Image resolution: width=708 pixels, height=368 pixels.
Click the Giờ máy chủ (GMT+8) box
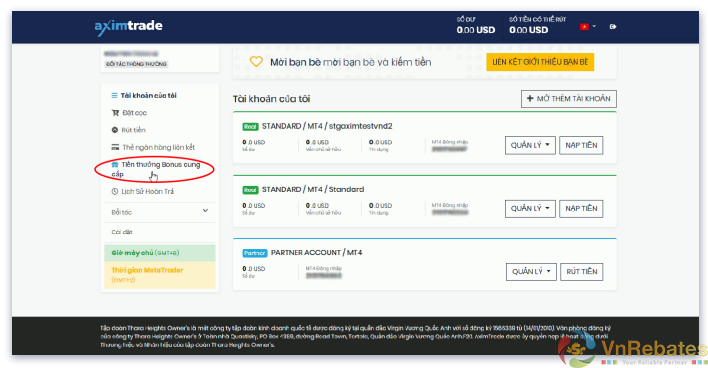pos(160,253)
